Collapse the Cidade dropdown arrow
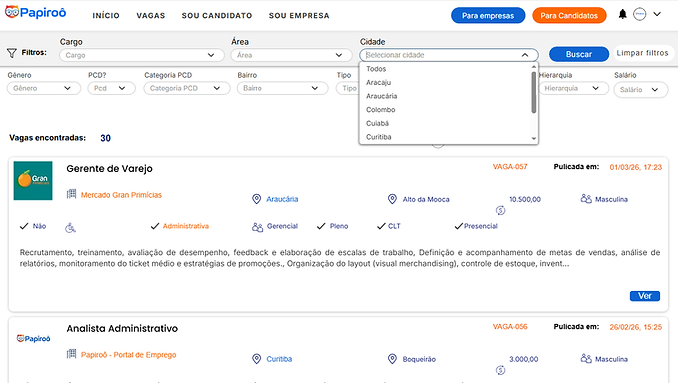The width and height of the screenshot is (678, 383). pos(525,55)
